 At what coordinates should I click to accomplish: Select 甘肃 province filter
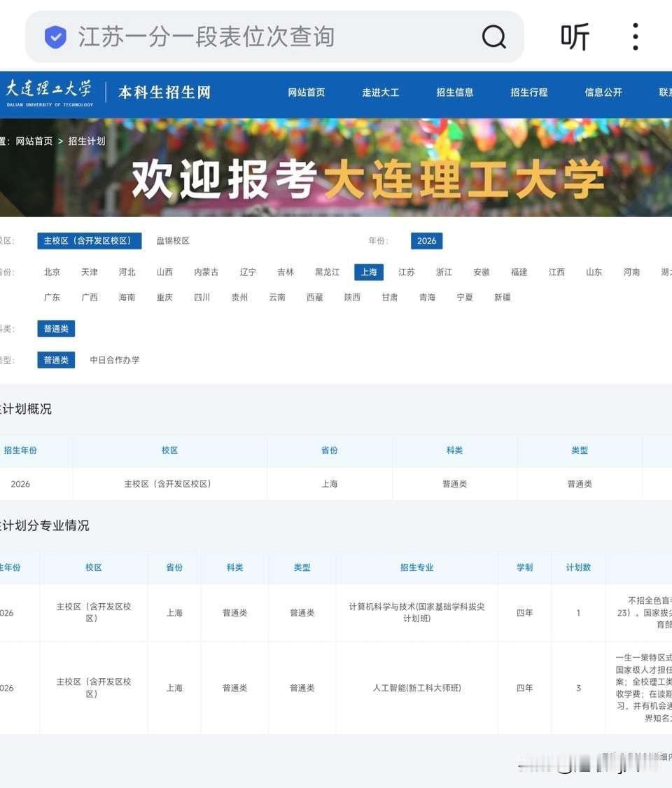(x=390, y=297)
